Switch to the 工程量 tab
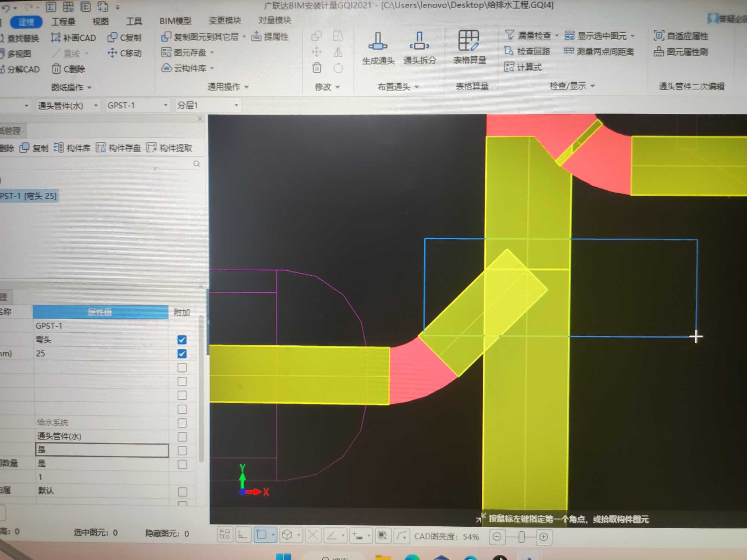Image resolution: width=747 pixels, height=560 pixels. tap(63, 22)
